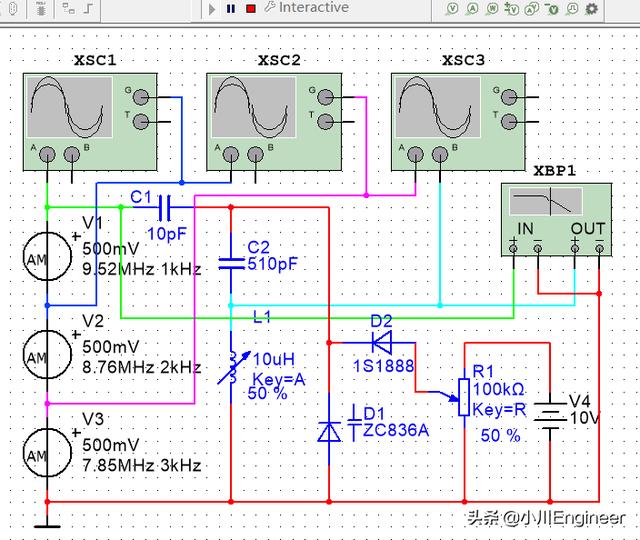Click the 9.52MHz 1kHz label of V1

click(x=142, y=269)
